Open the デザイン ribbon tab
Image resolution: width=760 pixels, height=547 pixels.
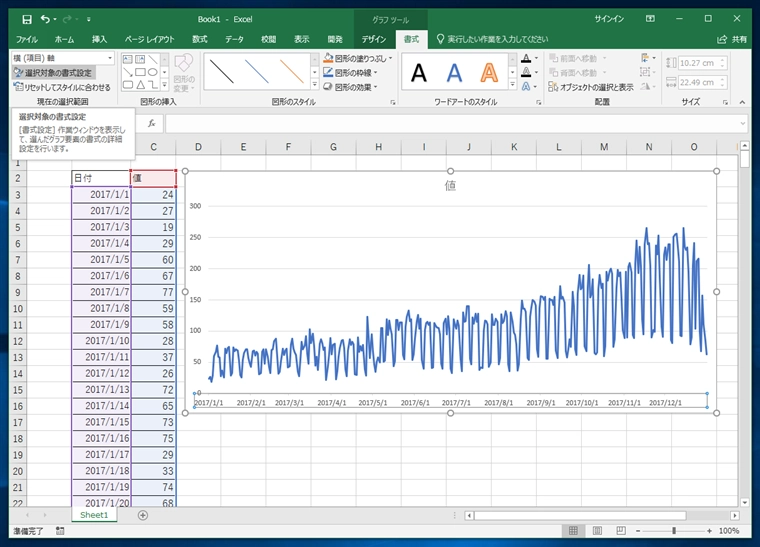pos(373,39)
